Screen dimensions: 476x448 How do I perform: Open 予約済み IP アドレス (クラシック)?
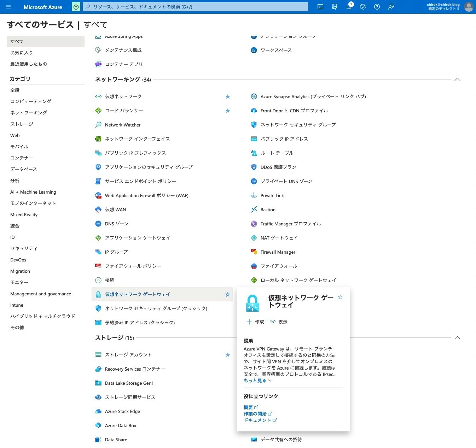140,323
